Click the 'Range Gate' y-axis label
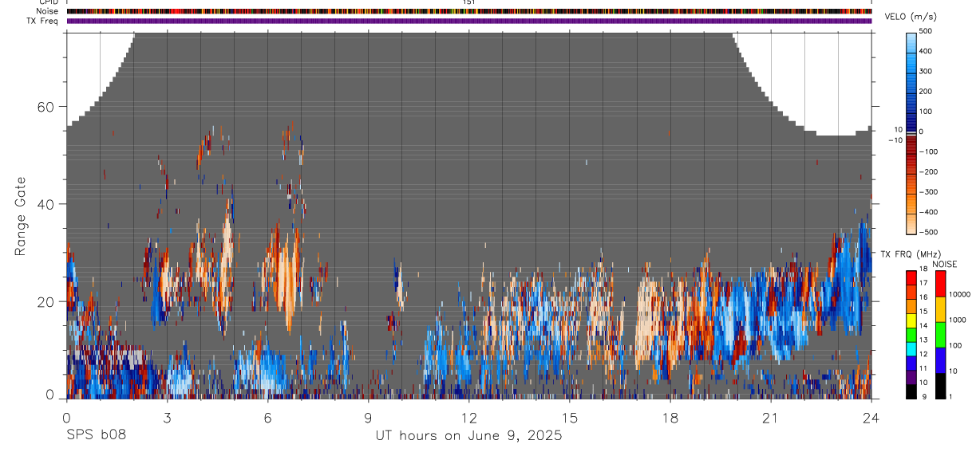This screenshot has height=452, width=980. coord(21,217)
